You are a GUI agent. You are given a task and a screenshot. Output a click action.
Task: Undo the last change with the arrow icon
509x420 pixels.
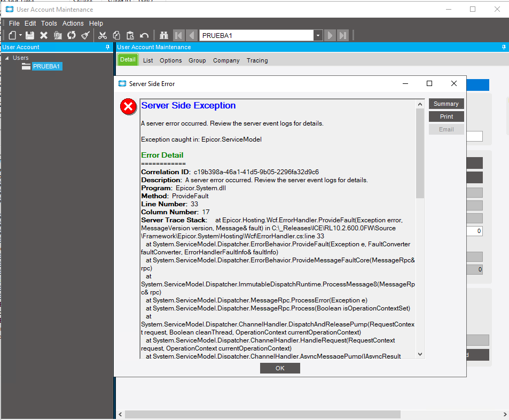(x=144, y=35)
